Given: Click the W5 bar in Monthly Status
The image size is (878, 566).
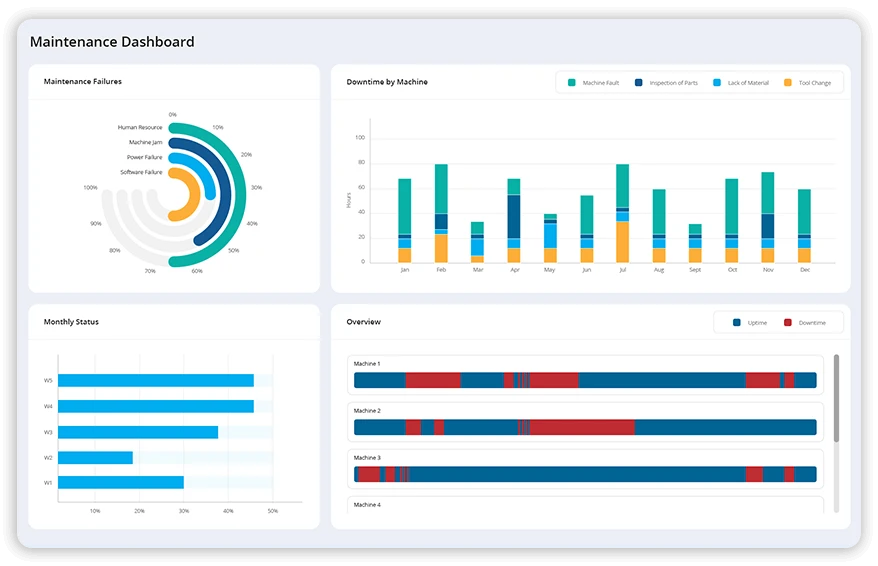Looking at the screenshot, I should click(x=155, y=380).
